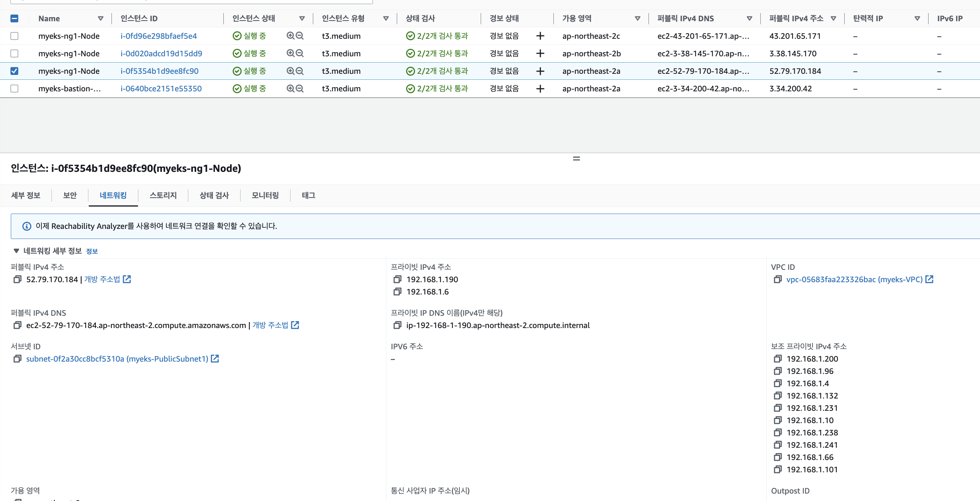Copy the subnet ID value
Viewport: 980px width, 501px height.
point(17,359)
